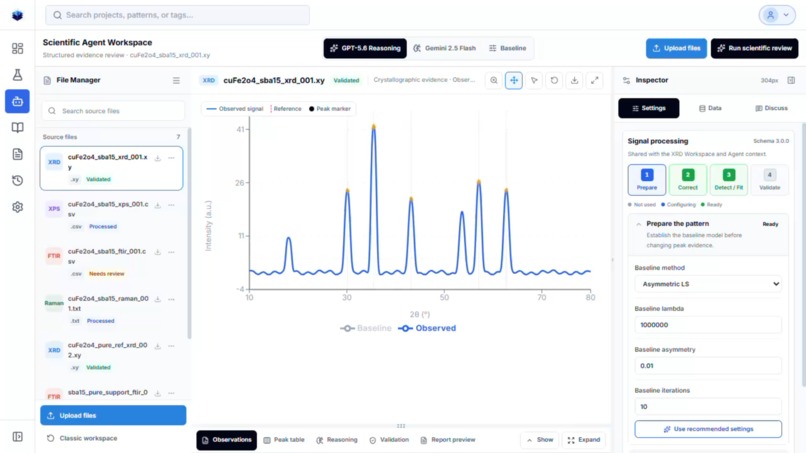Image resolution: width=806 pixels, height=453 pixels.
Task: Apply Use recommended settings
Action: [x=708, y=429]
